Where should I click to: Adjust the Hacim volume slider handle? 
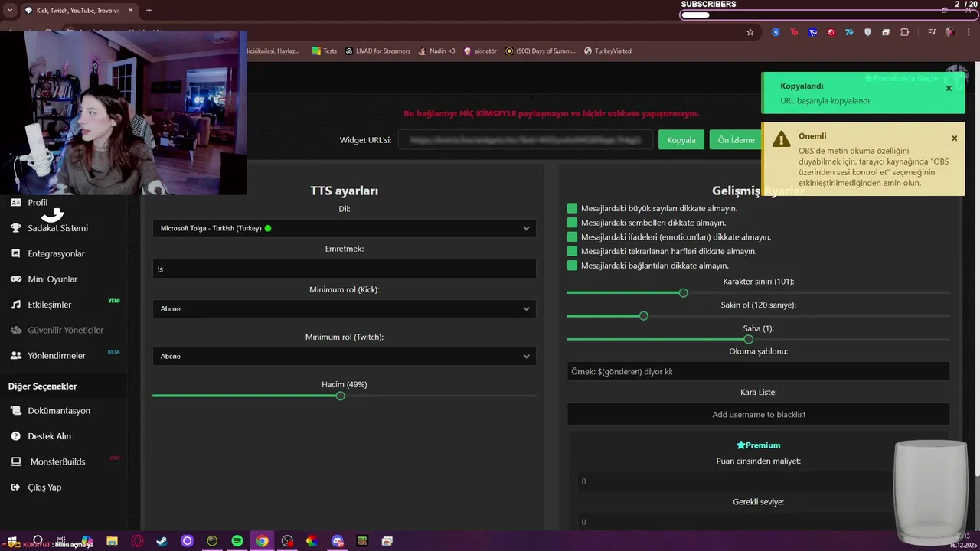click(340, 396)
